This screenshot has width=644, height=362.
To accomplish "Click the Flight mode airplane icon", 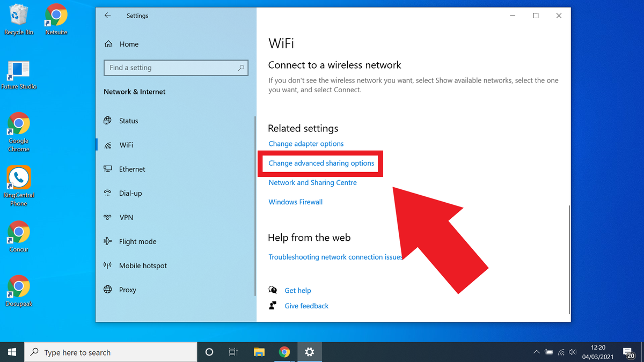I will [107, 241].
